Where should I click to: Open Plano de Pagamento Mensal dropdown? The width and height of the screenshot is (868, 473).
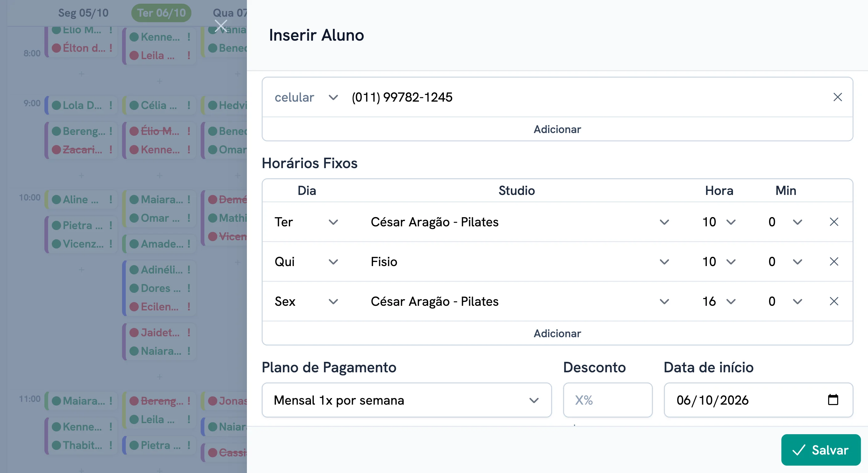(x=406, y=400)
